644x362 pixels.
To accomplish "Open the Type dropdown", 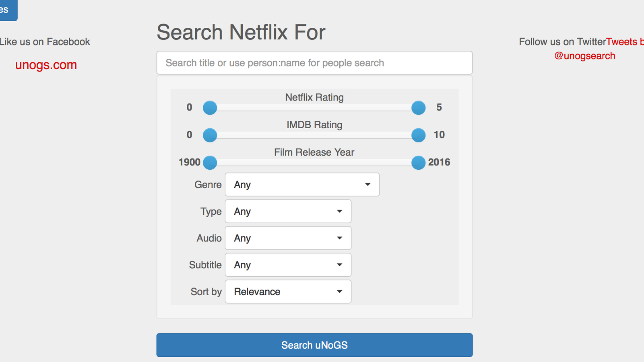I will click(x=288, y=211).
